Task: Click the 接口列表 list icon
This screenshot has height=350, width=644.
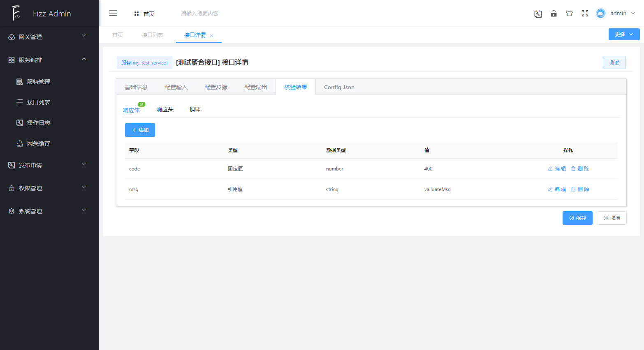Action: pos(20,102)
